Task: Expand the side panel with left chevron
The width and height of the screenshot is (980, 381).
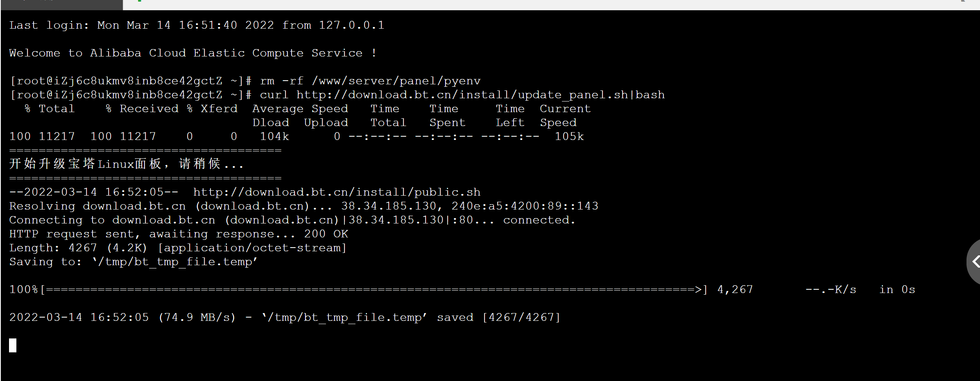Action: pos(974,262)
